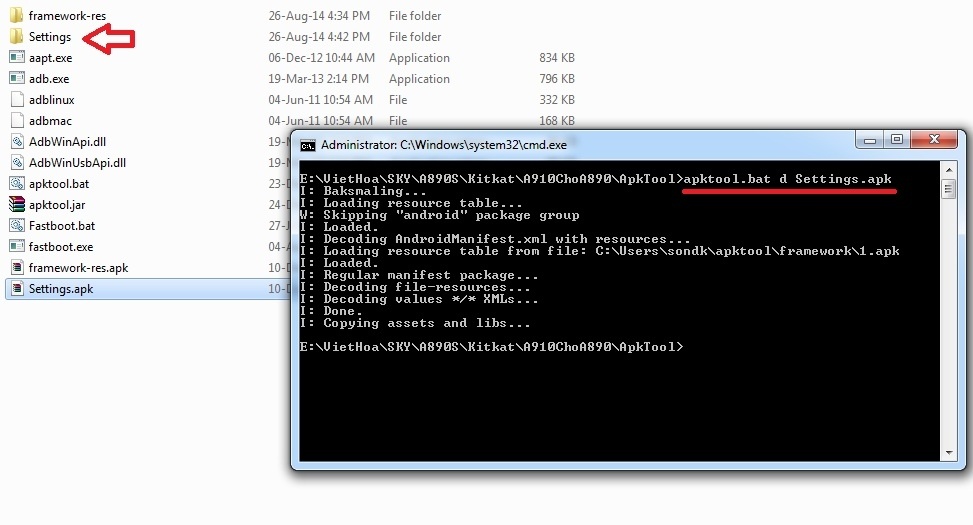973x525 pixels.
Task: Click the 168 KB size cell
Action: click(557, 120)
